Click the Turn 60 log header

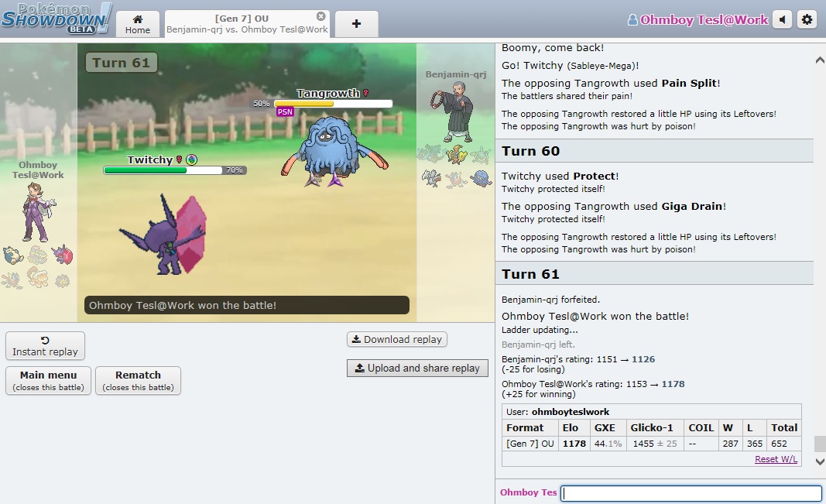(654, 151)
